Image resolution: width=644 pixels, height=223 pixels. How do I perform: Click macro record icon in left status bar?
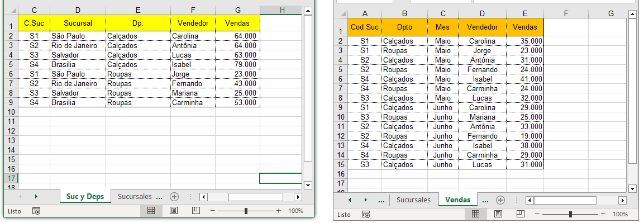pyautogui.click(x=36, y=211)
